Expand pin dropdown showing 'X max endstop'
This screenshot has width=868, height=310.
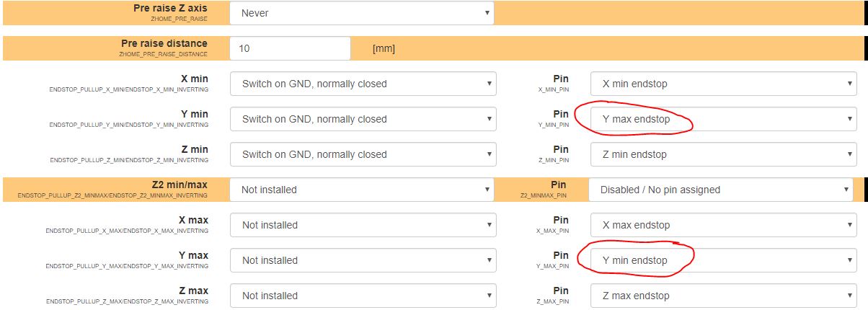point(723,225)
